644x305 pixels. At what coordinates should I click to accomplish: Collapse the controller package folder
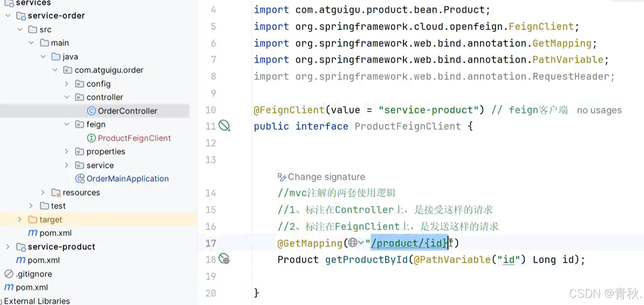click(x=66, y=97)
